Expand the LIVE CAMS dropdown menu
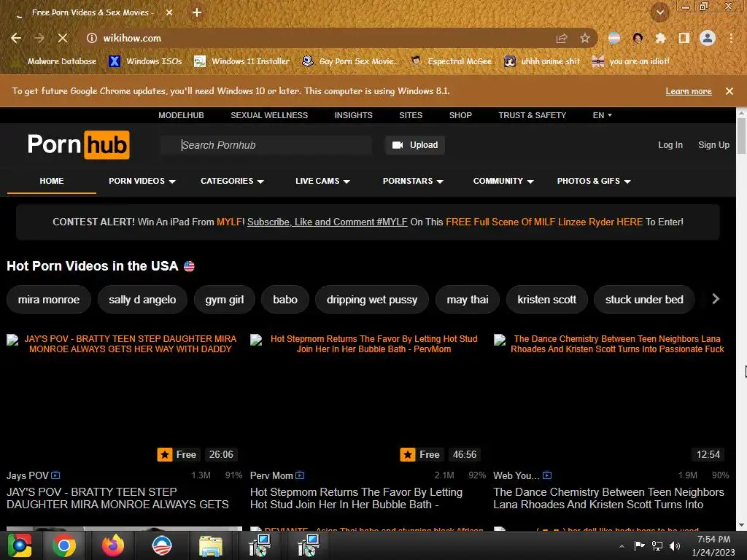 [322, 181]
